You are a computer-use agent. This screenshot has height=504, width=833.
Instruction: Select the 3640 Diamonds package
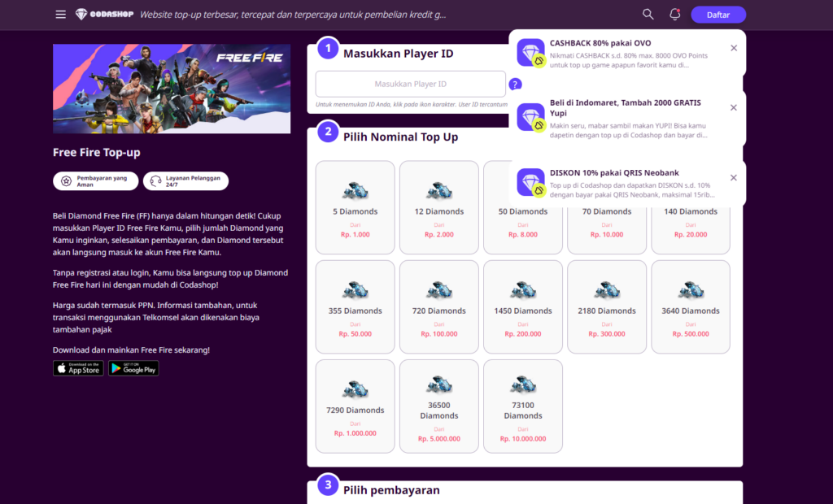(691, 307)
